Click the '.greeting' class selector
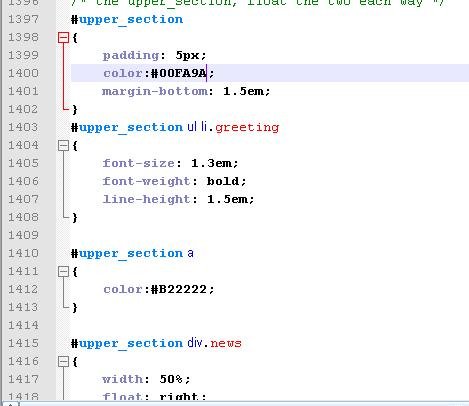This screenshot has height=406, width=469. pyautogui.click(x=244, y=128)
